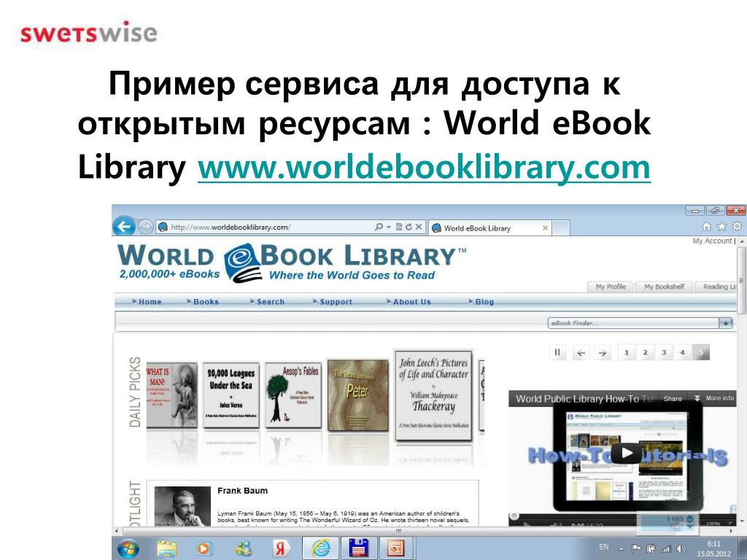Go to previous Daily Picks slide

[x=581, y=353]
